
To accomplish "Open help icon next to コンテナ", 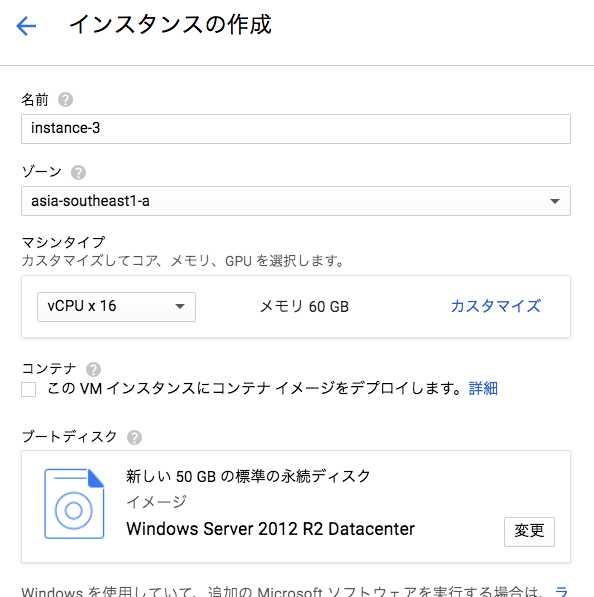I will (93, 369).
